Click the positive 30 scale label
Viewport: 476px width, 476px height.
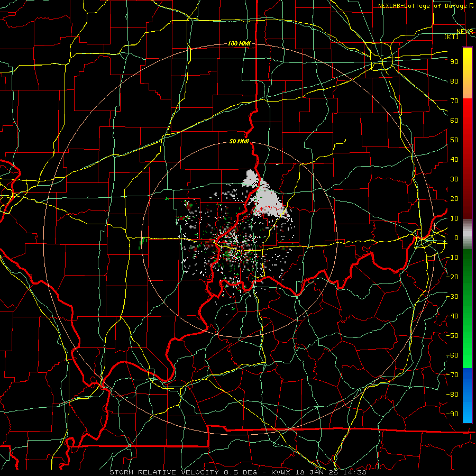pos(454,179)
